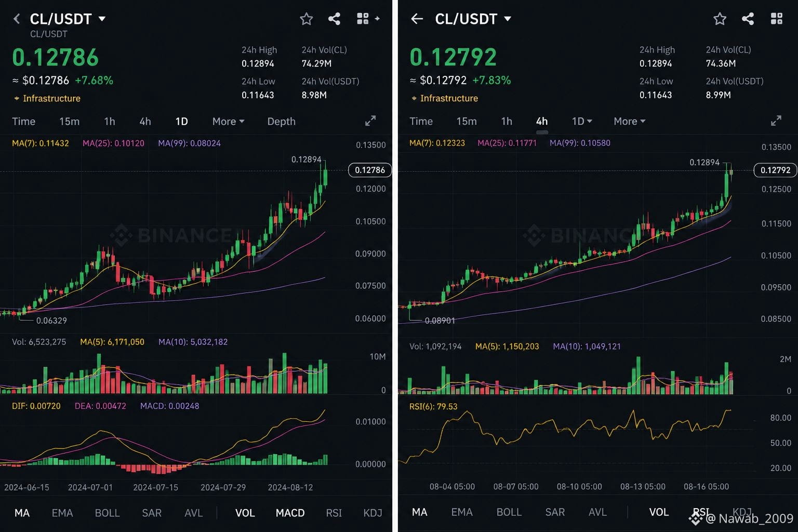Favorite CL/USDT star in left panel

tap(307, 19)
